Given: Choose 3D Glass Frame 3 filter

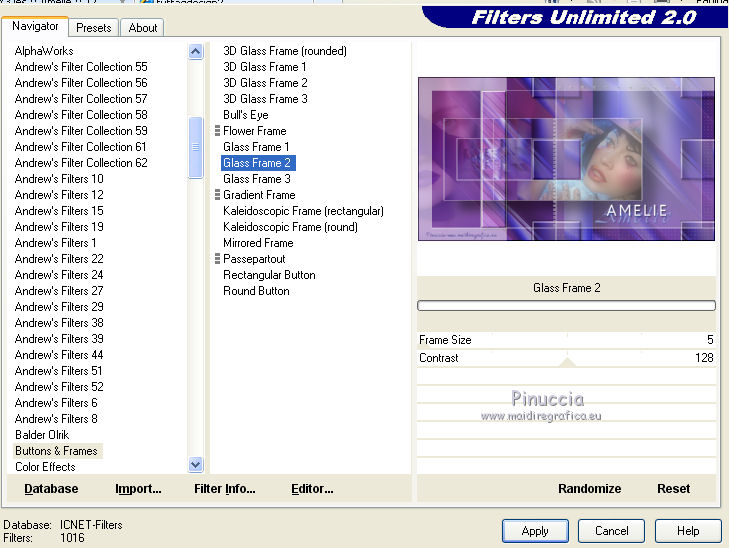Looking at the screenshot, I should click(265, 99).
